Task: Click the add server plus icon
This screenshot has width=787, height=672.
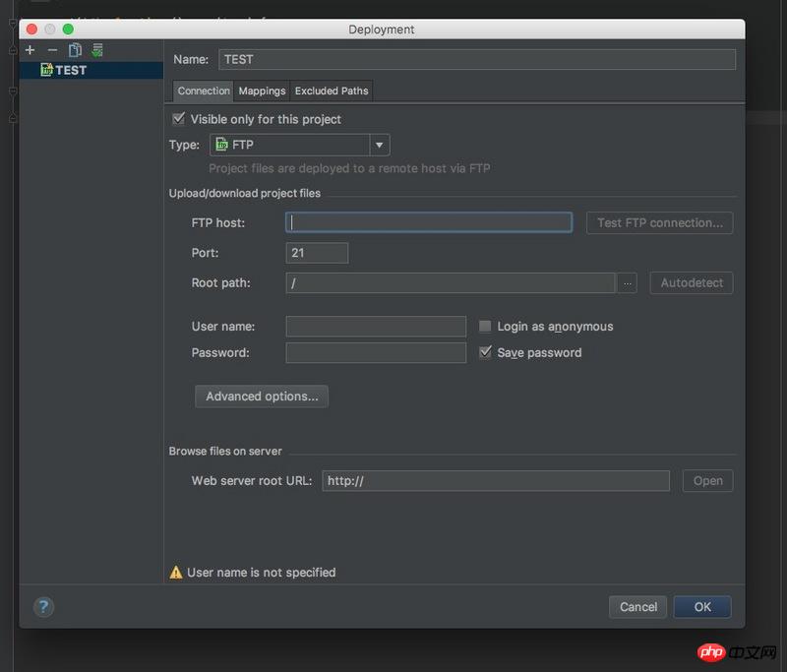Action: click(30, 50)
